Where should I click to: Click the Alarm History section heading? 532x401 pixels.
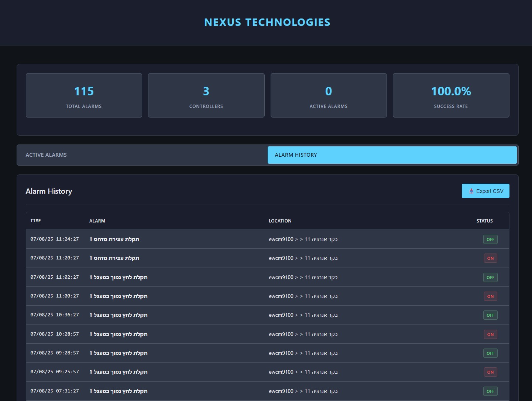[49, 191]
